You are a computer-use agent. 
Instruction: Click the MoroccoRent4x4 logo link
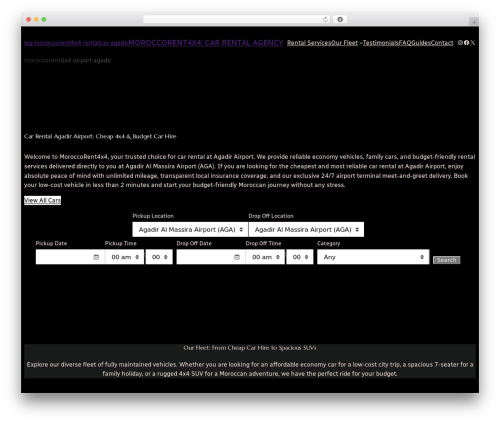76,43
